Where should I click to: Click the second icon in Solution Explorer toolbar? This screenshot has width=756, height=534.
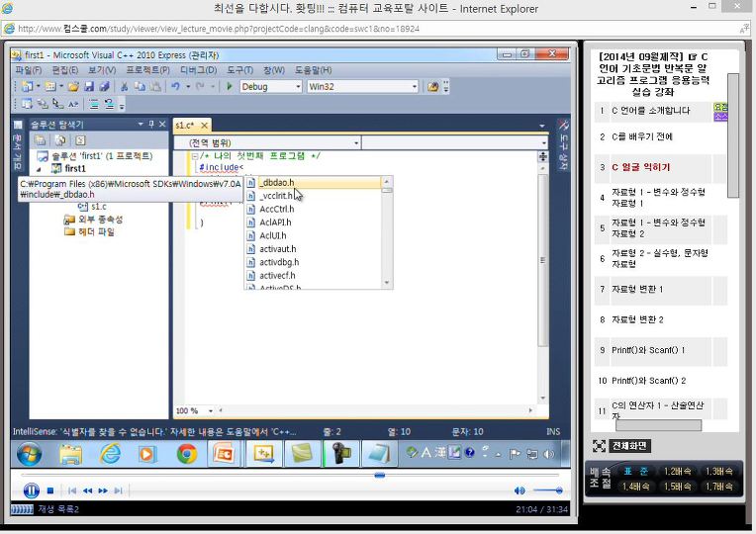click(x=60, y=140)
